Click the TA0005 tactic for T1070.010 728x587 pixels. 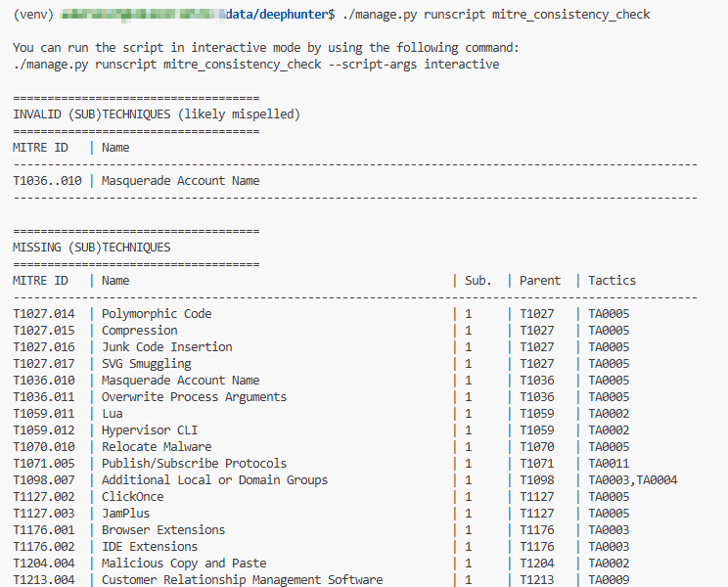tap(609, 447)
